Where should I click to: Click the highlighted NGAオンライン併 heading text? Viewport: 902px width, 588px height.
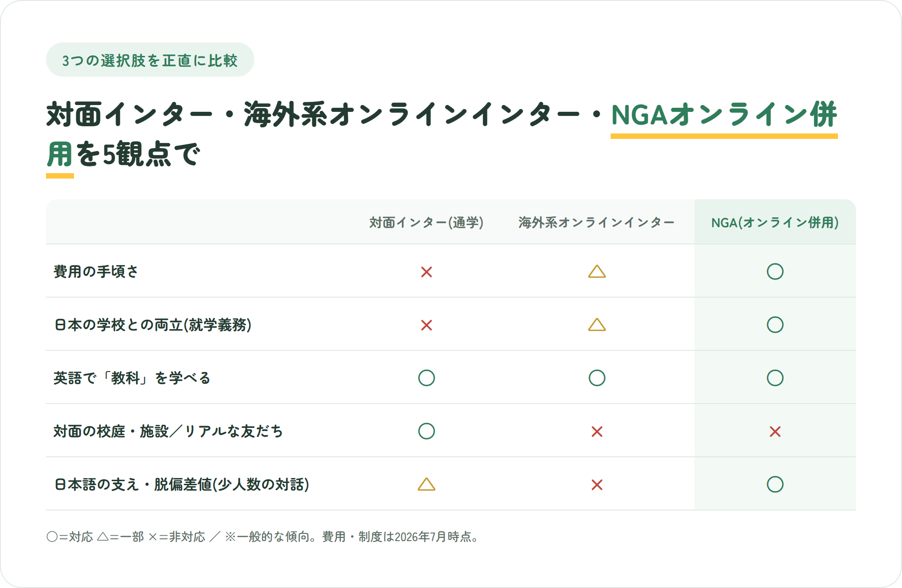pos(724,115)
